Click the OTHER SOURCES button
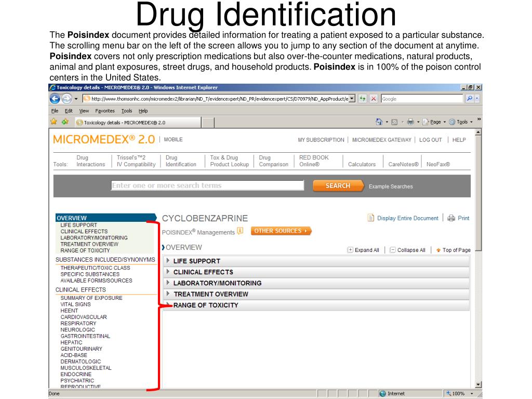The width and height of the screenshot is (532, 399). tap(281, 231)
